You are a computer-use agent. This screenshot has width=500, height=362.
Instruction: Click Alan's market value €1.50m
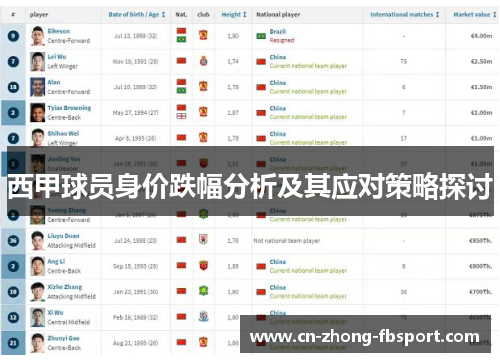pyautogui.click(x=481, y=87)
